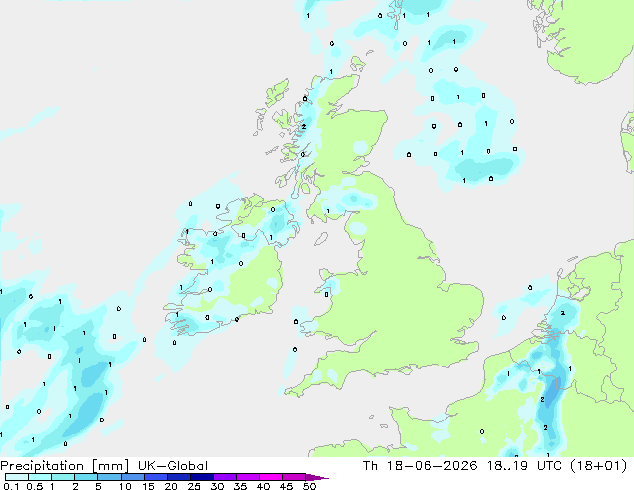Viewport: 634px width, 490px height.
Task: Click the '0.1' legend scale label
Action: (11, 486)
